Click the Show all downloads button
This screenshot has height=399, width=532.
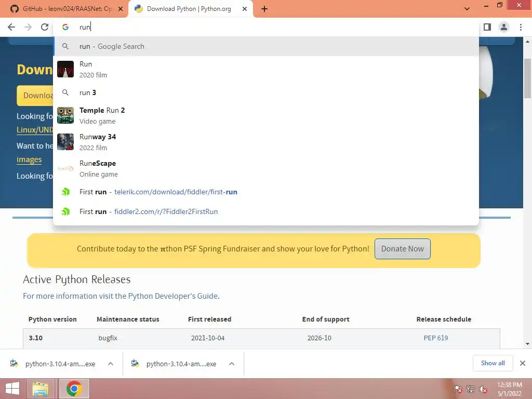493,363
